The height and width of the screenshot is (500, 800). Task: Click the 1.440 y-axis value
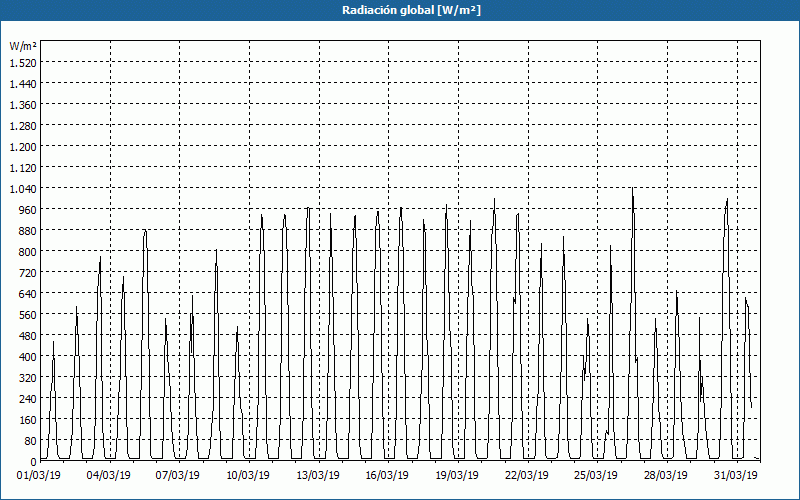pyautogui.click(x=23, y=84)
